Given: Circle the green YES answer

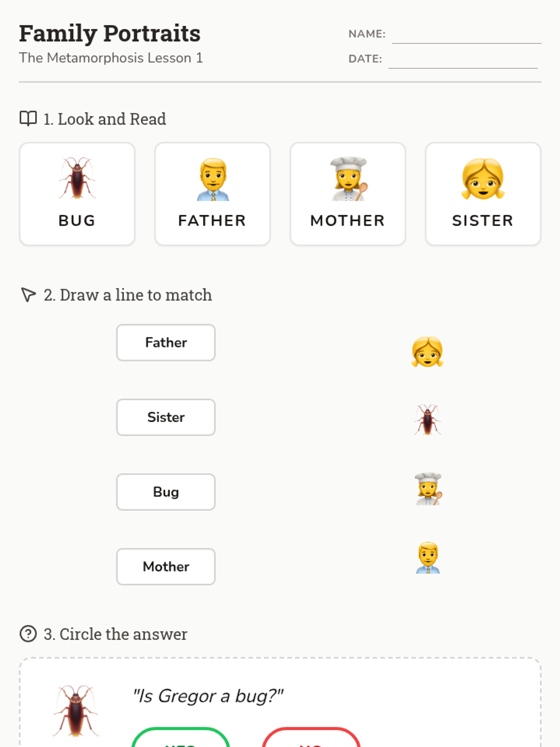Looking at the screenshot, I should [x=181, y=738].
